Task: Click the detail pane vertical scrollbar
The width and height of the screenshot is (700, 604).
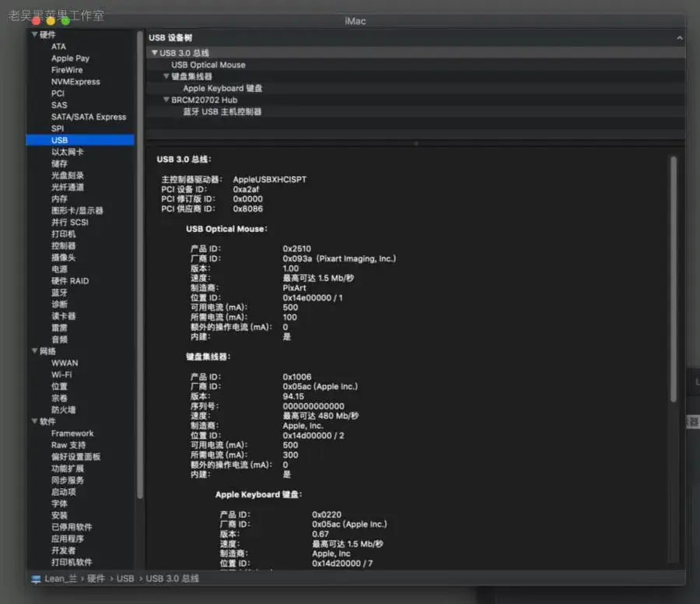Action: tap(674, 279)
